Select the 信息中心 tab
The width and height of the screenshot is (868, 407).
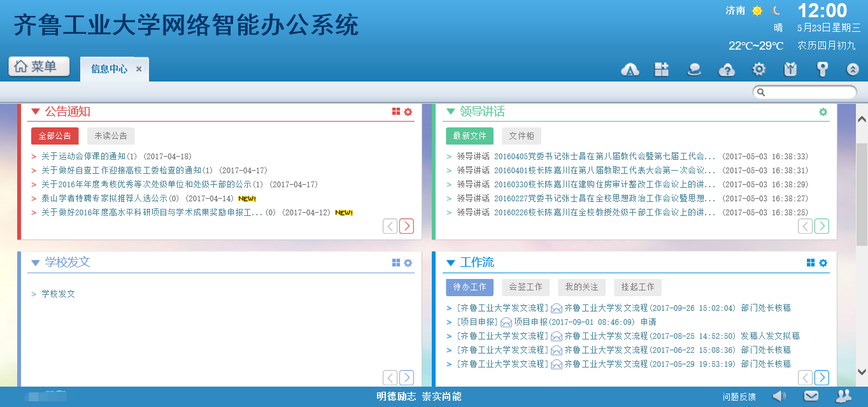click(109, 69)
